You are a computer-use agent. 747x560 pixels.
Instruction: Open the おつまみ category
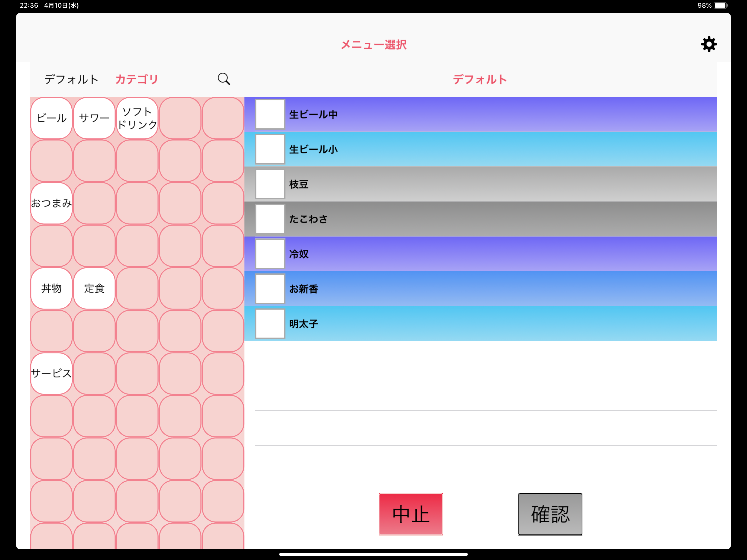[51, 203]
